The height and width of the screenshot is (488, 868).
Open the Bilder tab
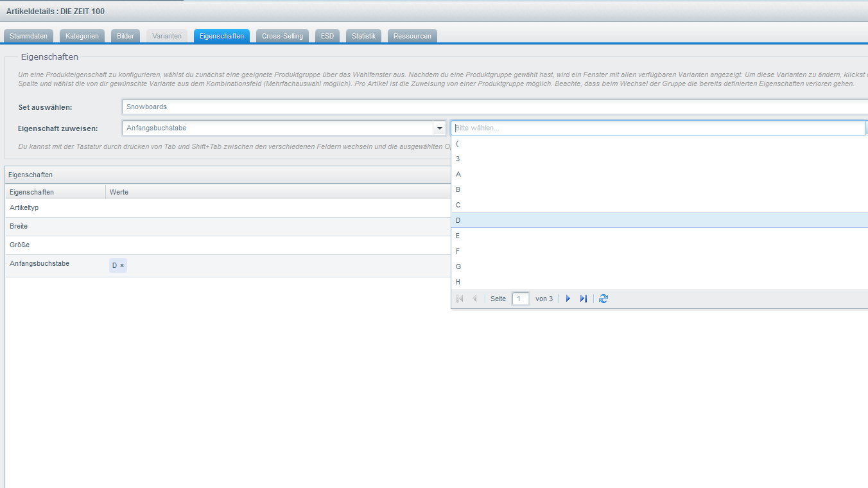tap(125, 36)
